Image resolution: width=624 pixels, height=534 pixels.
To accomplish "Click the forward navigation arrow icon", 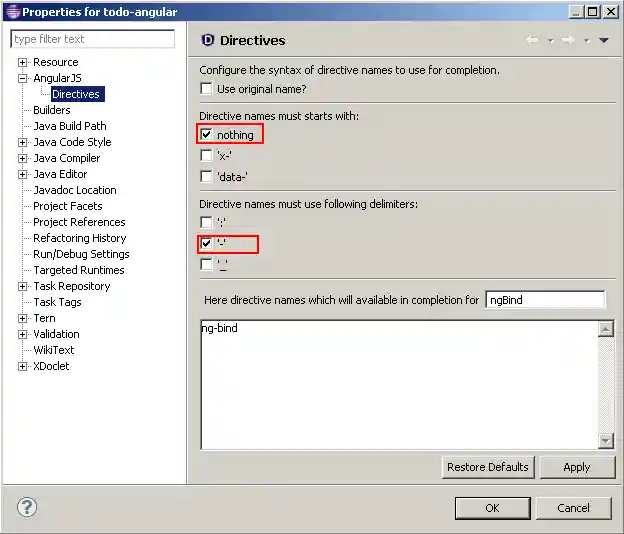I will click(568, 40).
